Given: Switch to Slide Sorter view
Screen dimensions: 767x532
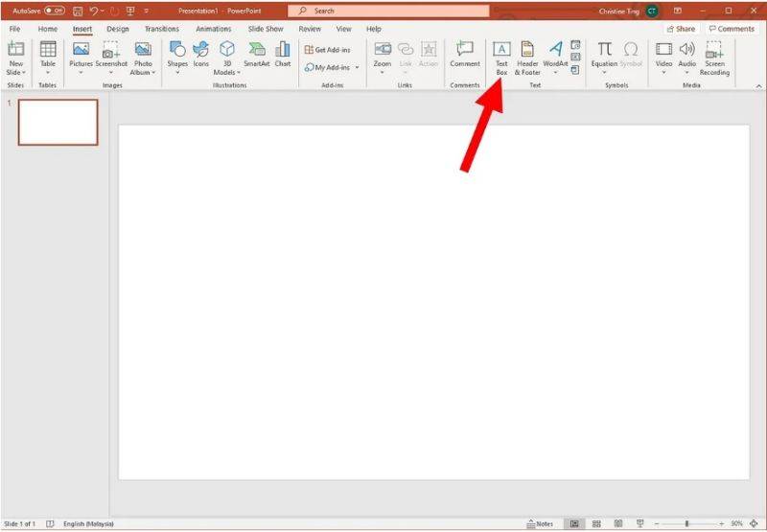Looking at the screenshot, I should tap(596, 523).
